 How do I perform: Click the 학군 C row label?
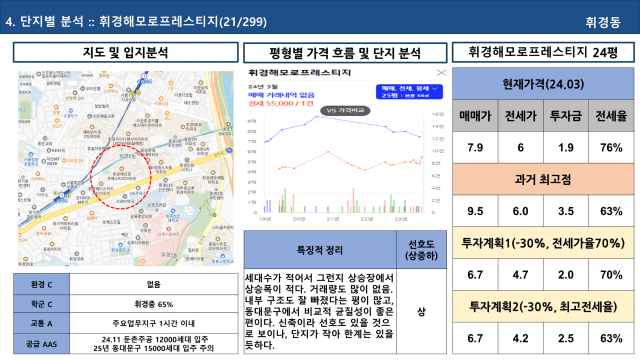(x=41, y=304)
